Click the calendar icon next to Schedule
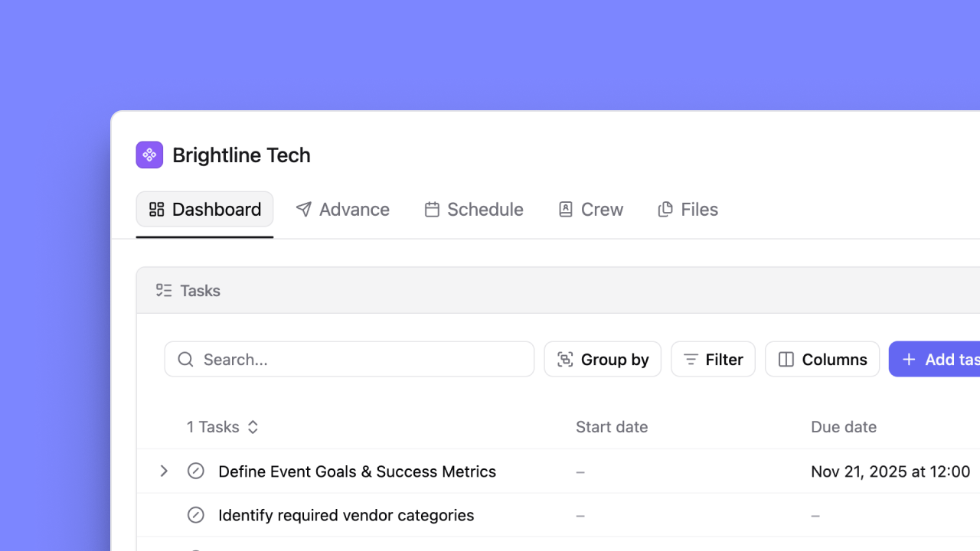Viewport: 980px width, 551px height. (x=433, y=208)
